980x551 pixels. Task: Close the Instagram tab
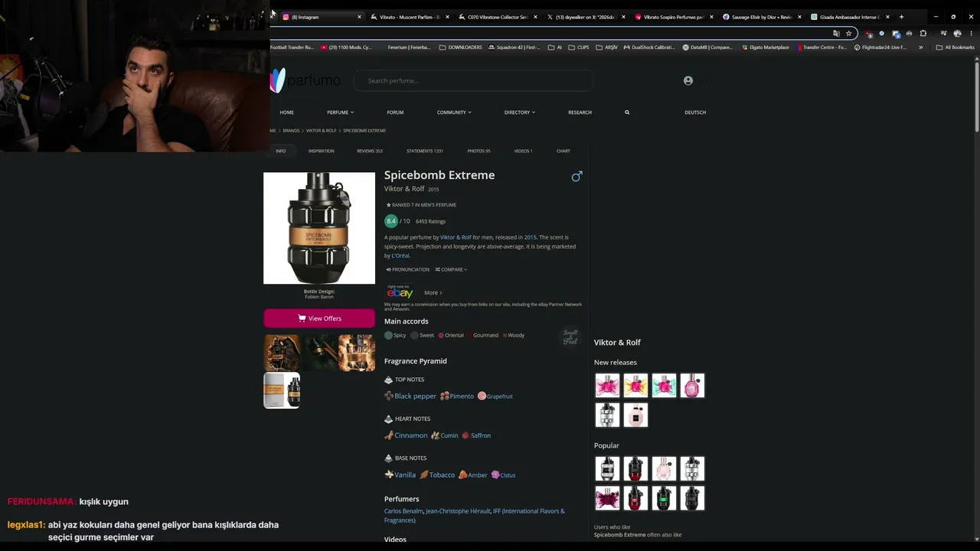coord(359,17)
